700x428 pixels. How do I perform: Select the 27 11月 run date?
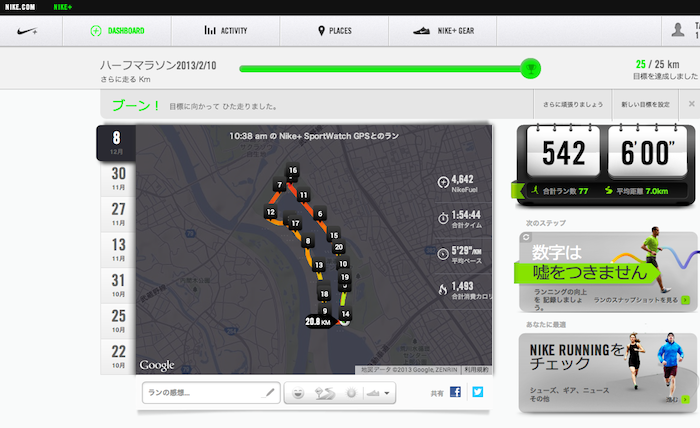pos(118,214)
